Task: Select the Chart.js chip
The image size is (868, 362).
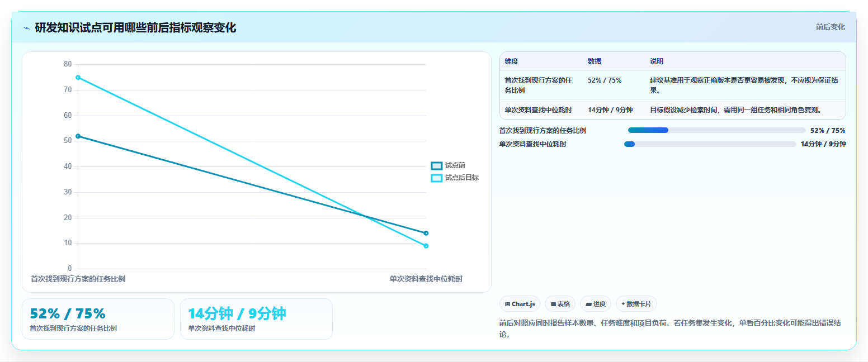Action: [520, 304]
